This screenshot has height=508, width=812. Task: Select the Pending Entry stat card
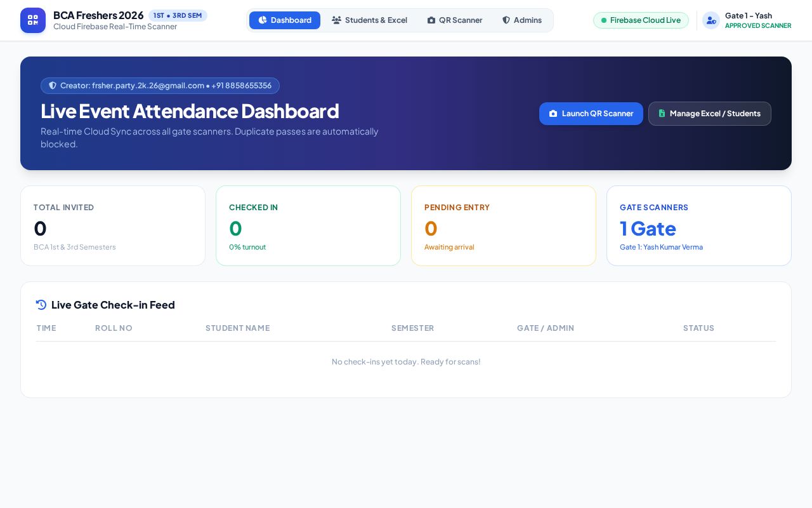coord(504,225)
